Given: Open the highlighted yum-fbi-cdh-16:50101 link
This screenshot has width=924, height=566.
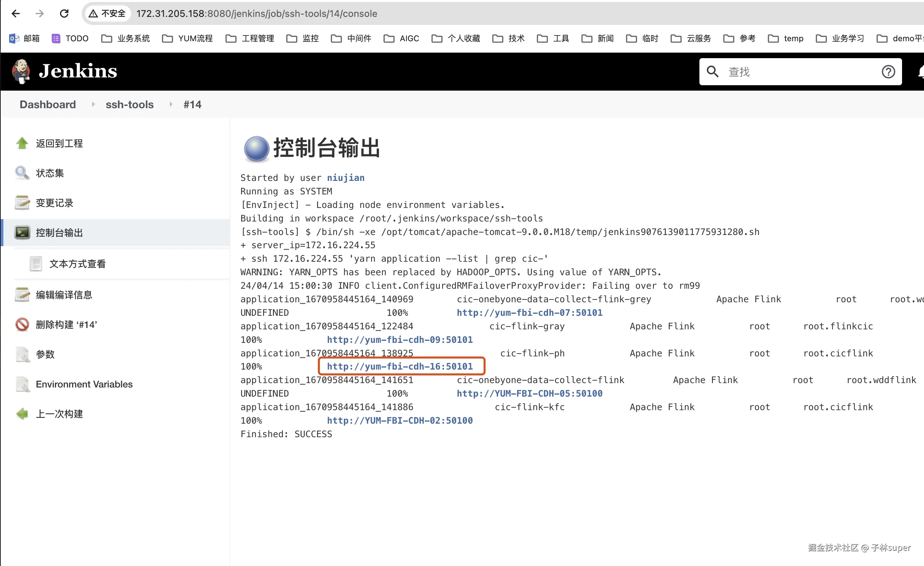Looking at the screenshot, I should (x=400, y=366).
